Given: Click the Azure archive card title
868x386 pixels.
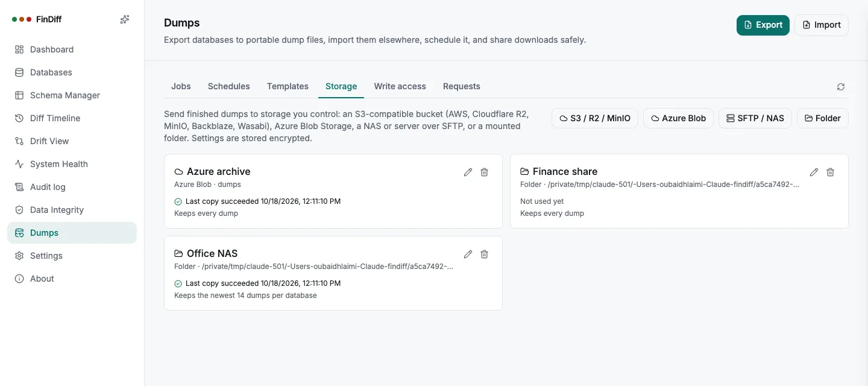Looking at the screenshot, I should click(218, 171).
